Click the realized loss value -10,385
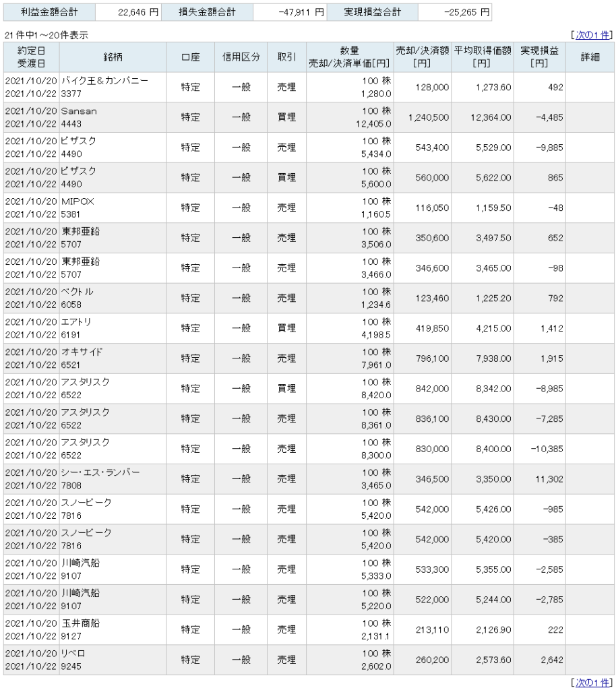The height and width of the screenshot is (690, 616). coord(547,449)
